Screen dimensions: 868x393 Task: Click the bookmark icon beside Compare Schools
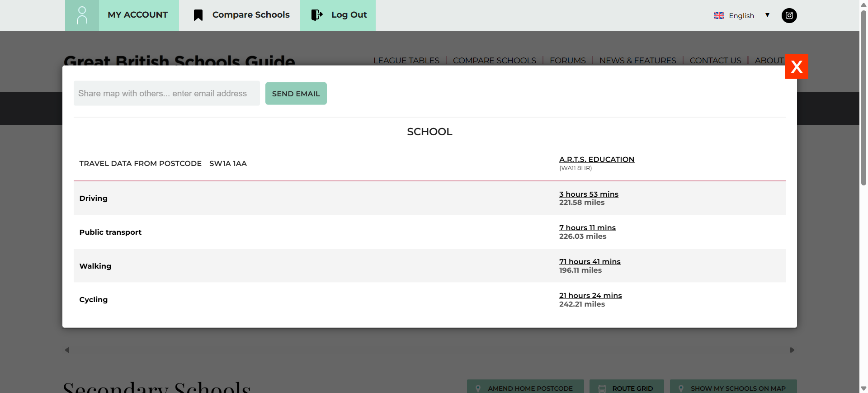coord(198,15)
